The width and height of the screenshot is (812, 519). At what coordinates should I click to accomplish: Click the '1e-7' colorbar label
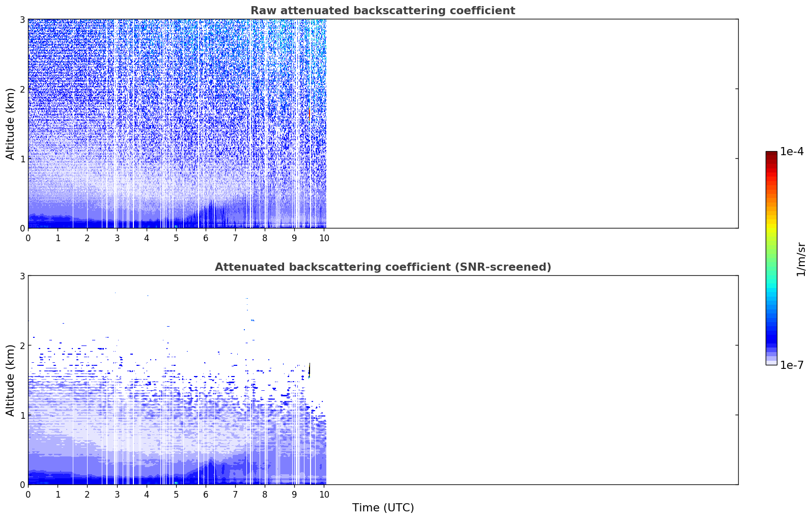tap(792, 365)
